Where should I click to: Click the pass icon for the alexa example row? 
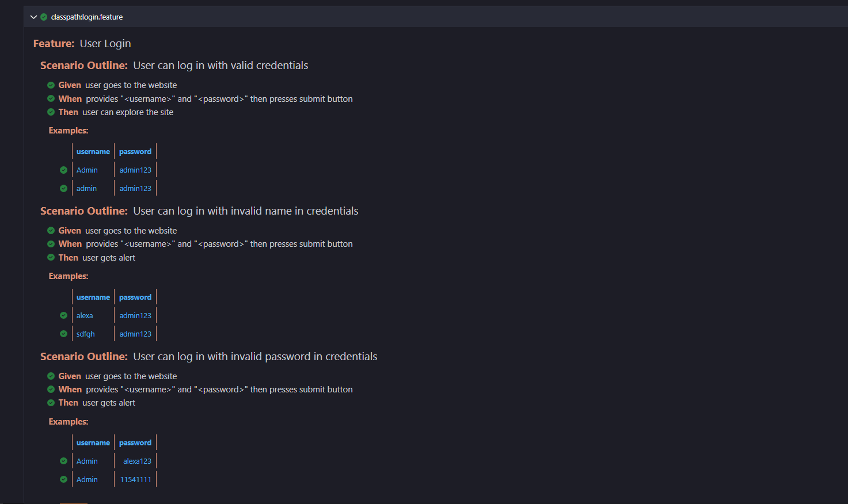tap(63, 315)
